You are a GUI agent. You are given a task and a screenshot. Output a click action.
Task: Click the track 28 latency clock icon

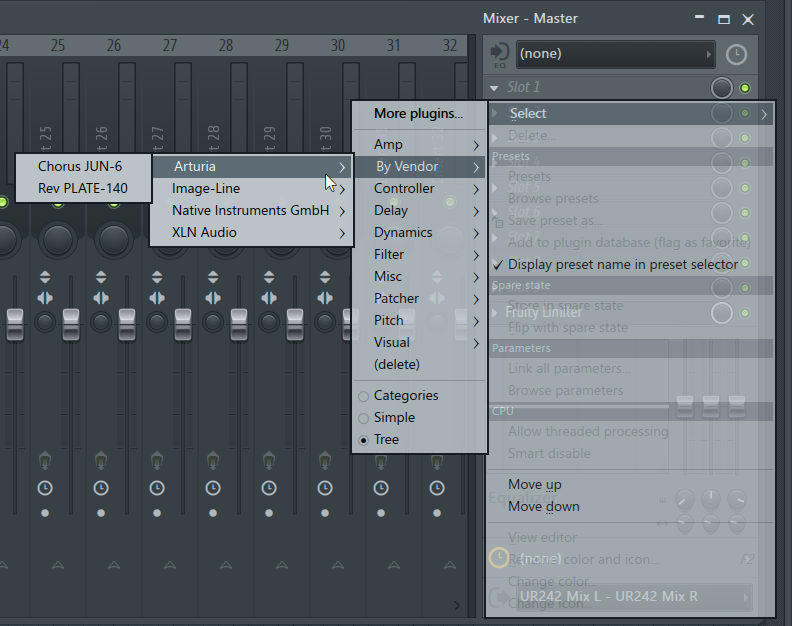[213, 488]
